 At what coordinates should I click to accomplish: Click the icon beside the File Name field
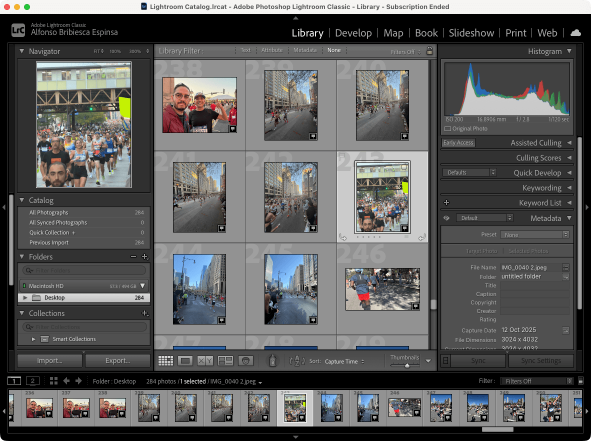click(x=566, y=267)
